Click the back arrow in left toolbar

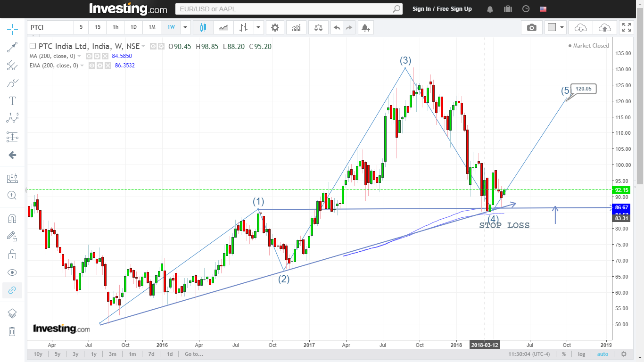point(12,155)
